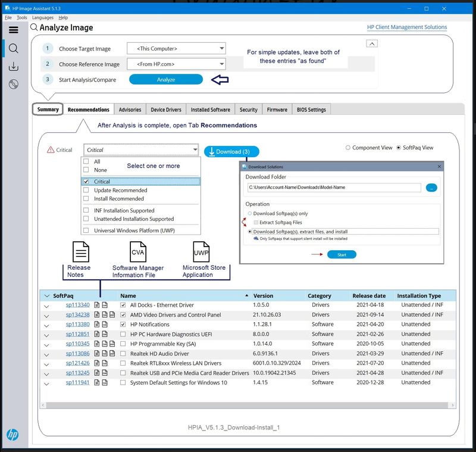476x452 pixels.
Task: Open the HP Client Management Solutions link
Action: pos(407,27)
